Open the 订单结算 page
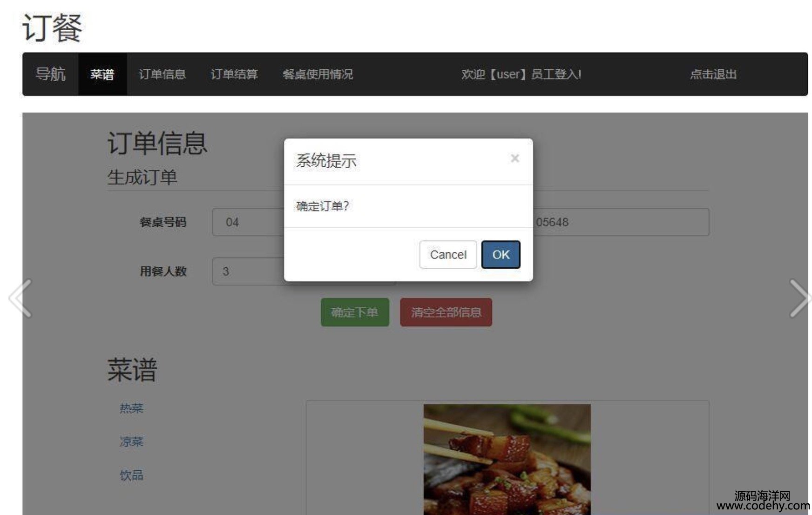812x515 pixels. pyautogui.click(x=234, y=75)
